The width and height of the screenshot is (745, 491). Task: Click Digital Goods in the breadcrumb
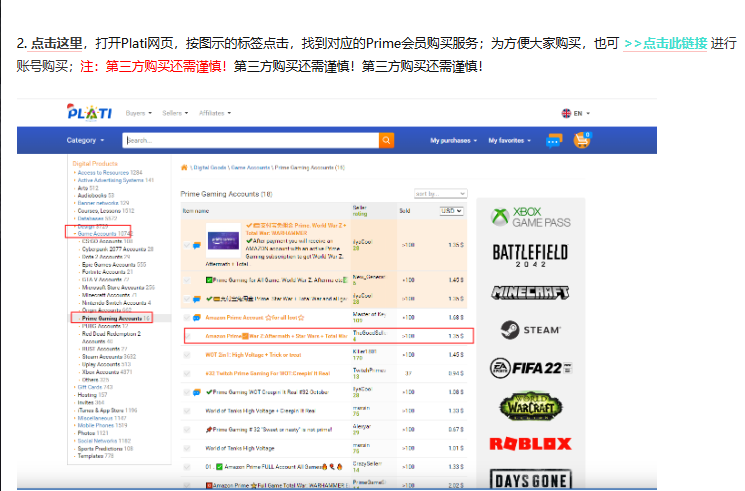210,168
